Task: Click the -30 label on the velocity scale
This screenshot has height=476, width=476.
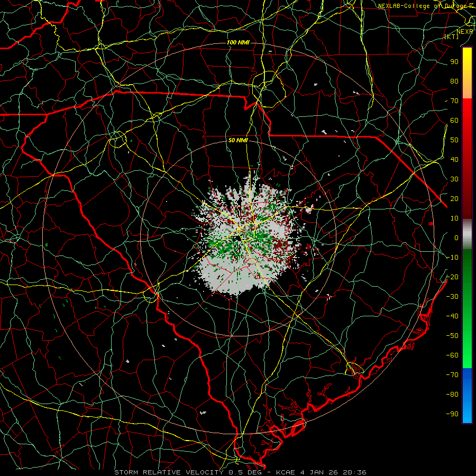Action: tap(452, 296)
